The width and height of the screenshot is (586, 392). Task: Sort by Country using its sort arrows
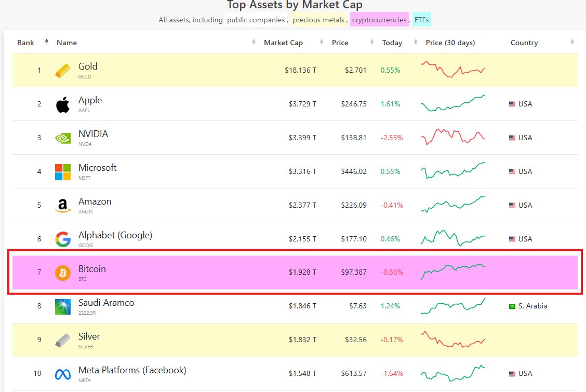pyautogui.click(x=572, y=42)
